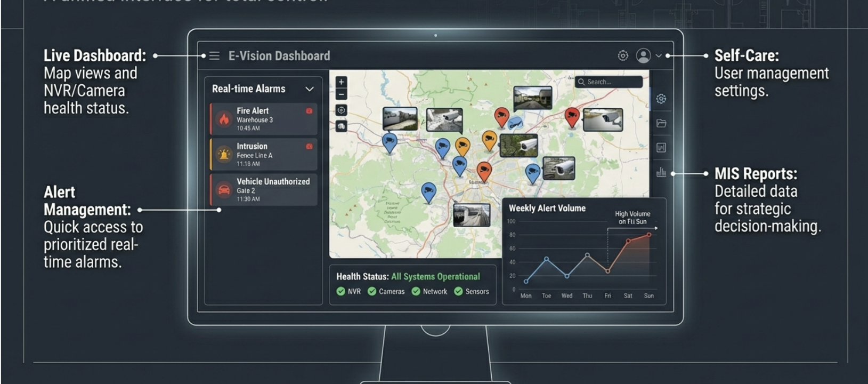Collapse the Real-time Alarms panel chevron
Screen dimensions: 868x384
coord(309,89)
